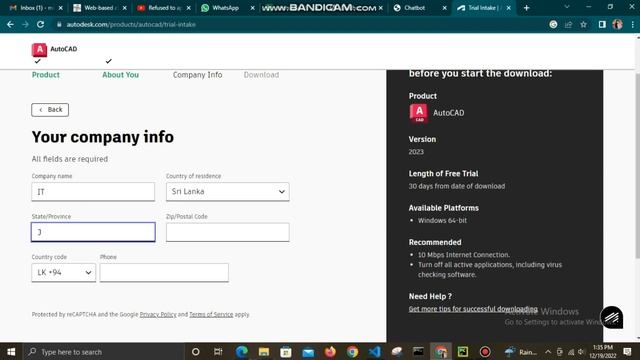Click the AutoCAD product icon in summary panel

click(418, 113)
